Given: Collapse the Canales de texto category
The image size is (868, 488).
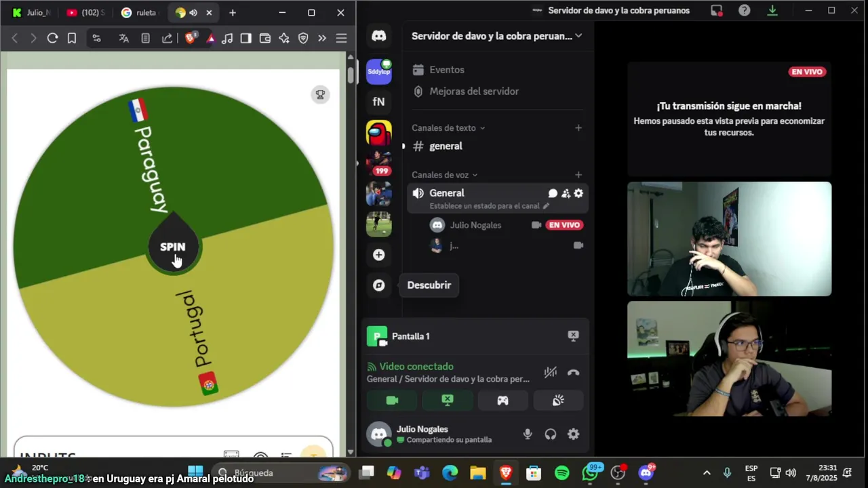Looking at the screenshot, I should [x=448, y=128].
